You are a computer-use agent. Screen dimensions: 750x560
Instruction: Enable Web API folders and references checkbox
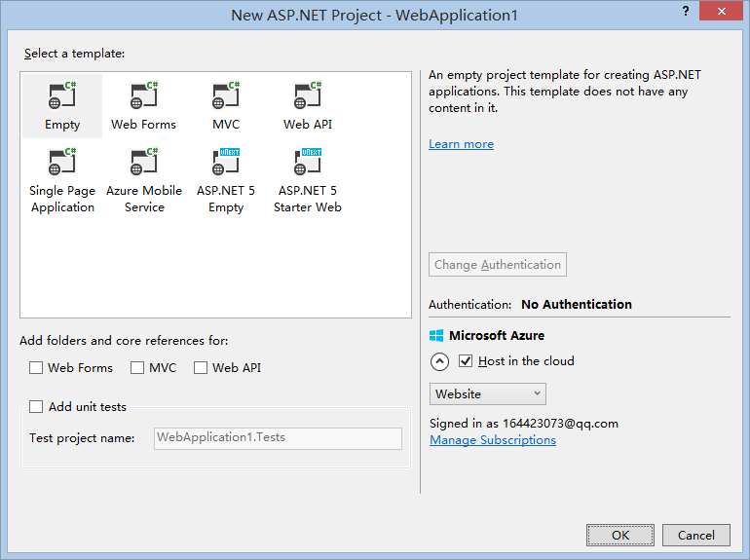point(201,368)
